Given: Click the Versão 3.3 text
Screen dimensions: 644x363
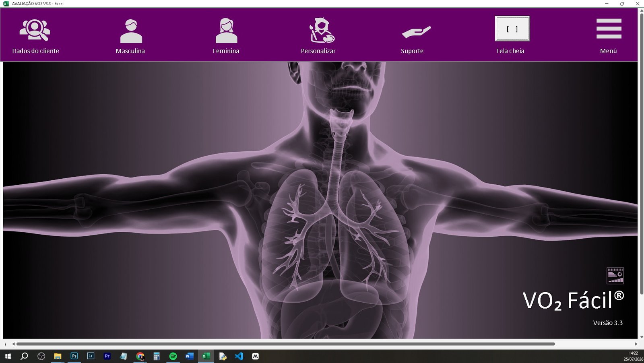Looking at the screenshot, I should point(608,323).
